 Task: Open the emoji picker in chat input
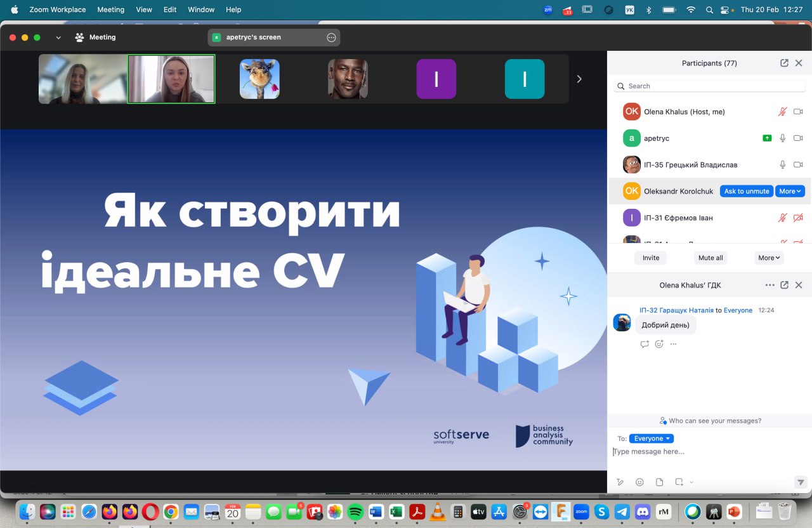coord(639,482)
